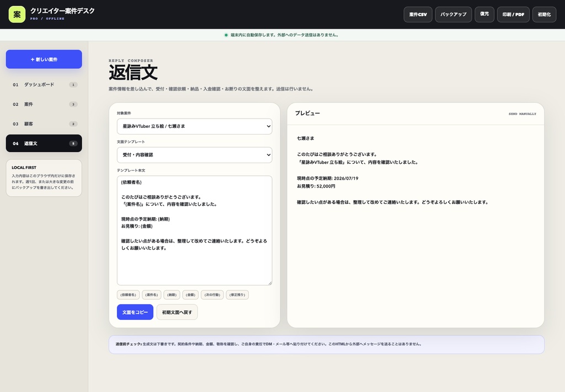Click the LOCAL FIRST notice heading
Image resolution: width=565 pixels, height=392 pixels.
pyautogui.click(x=24, y=168)
